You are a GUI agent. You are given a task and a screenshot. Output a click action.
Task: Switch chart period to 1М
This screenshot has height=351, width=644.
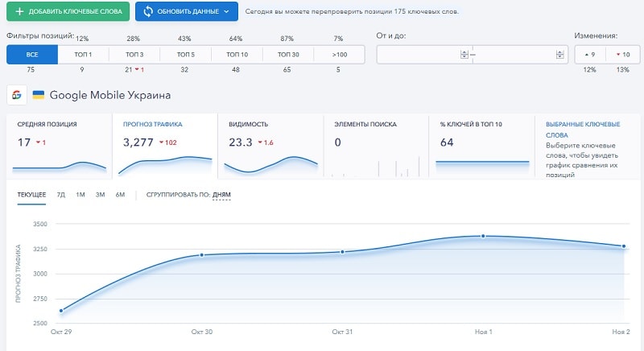(x=80, y=195)
